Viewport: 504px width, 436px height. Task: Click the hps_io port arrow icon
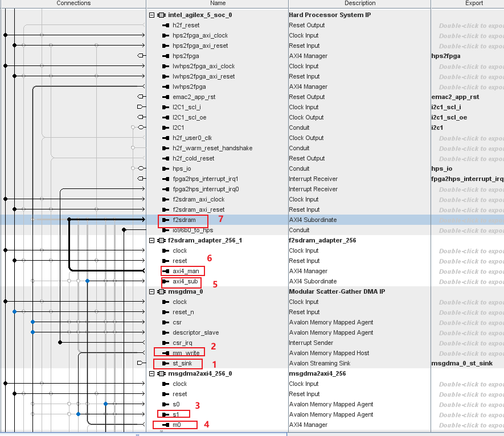[x=166, y=168]
